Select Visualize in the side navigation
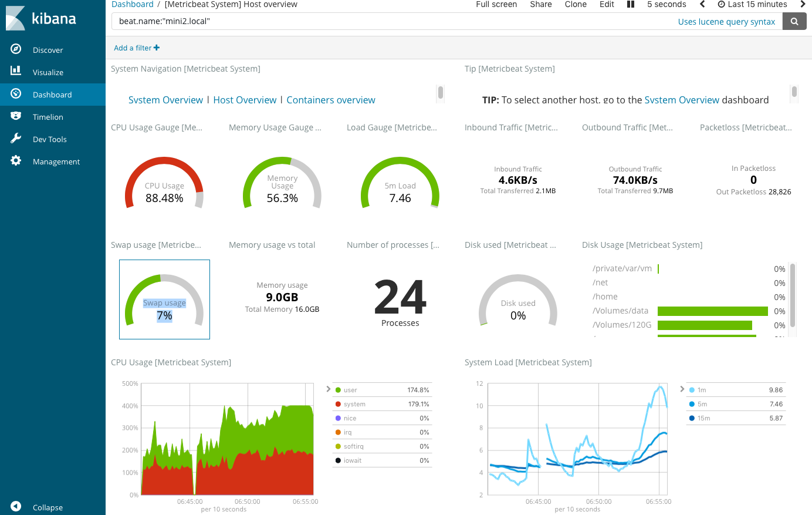Viewport: 812px width, 515px height. coord(48,72)
